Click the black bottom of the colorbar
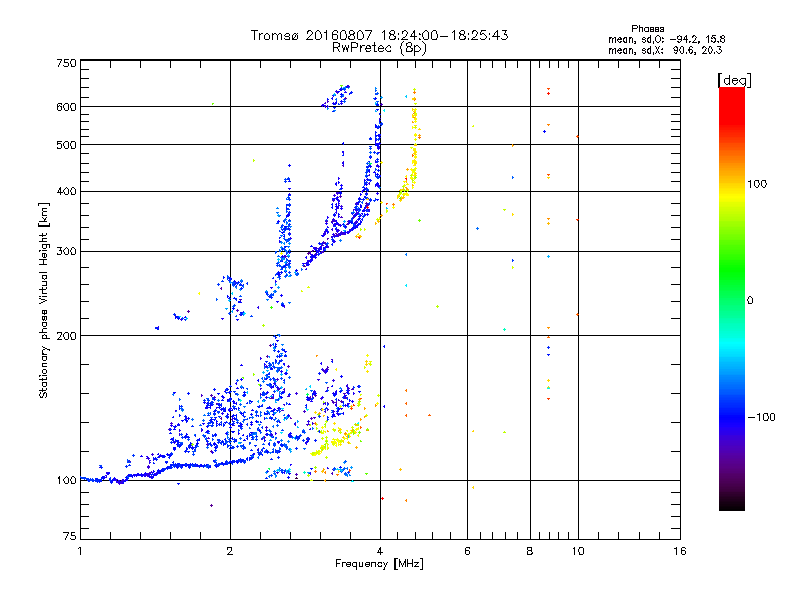Image resolution: width=800 pixels, height=600 pixels. coord(732,503)
